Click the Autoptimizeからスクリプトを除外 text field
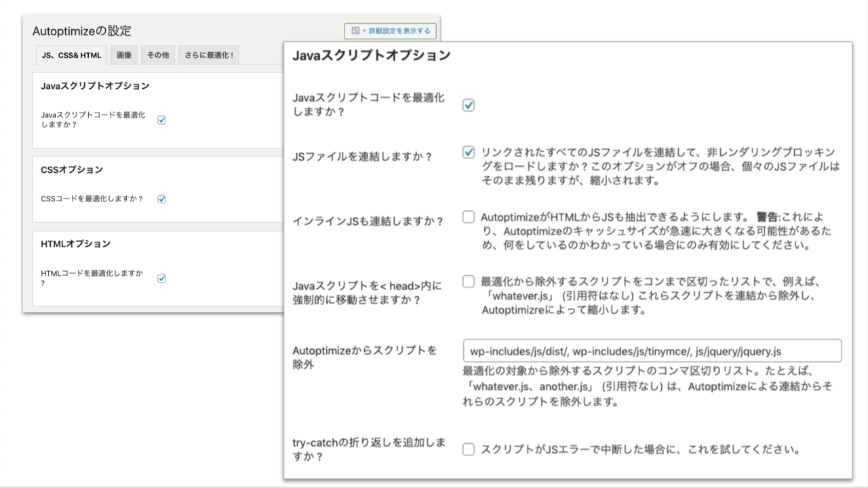 click(x=652, y=351)
